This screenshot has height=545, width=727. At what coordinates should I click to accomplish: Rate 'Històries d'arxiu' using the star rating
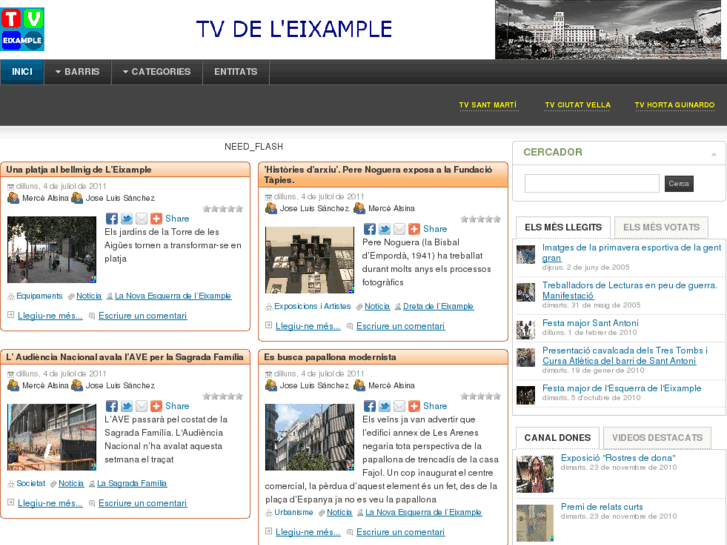click(481, 219)
